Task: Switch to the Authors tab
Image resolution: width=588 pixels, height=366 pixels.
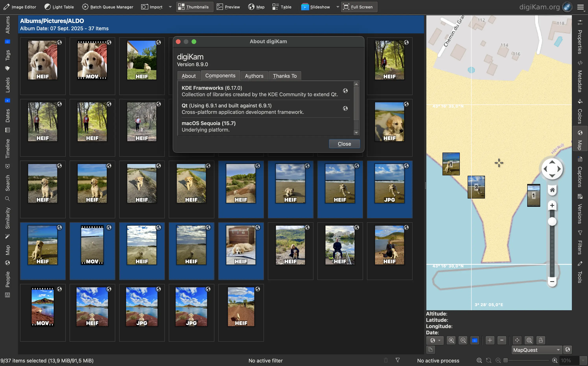Action: (254, 76)
